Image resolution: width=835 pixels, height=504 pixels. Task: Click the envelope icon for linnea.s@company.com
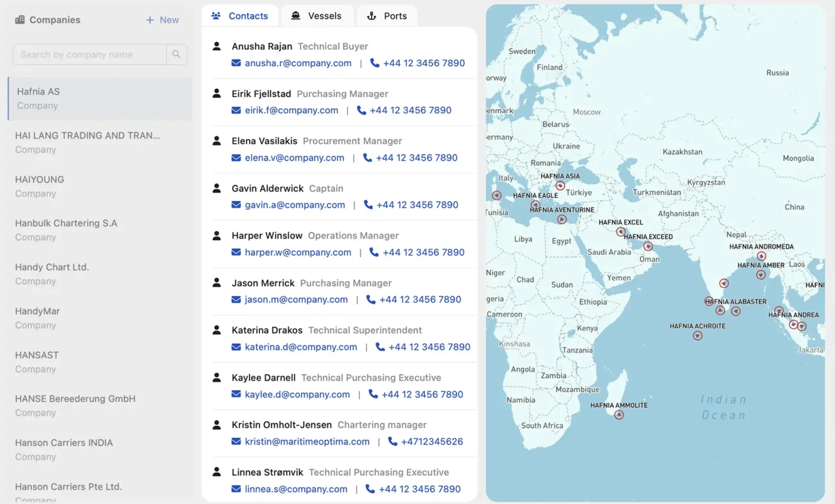tap(236, 488)
